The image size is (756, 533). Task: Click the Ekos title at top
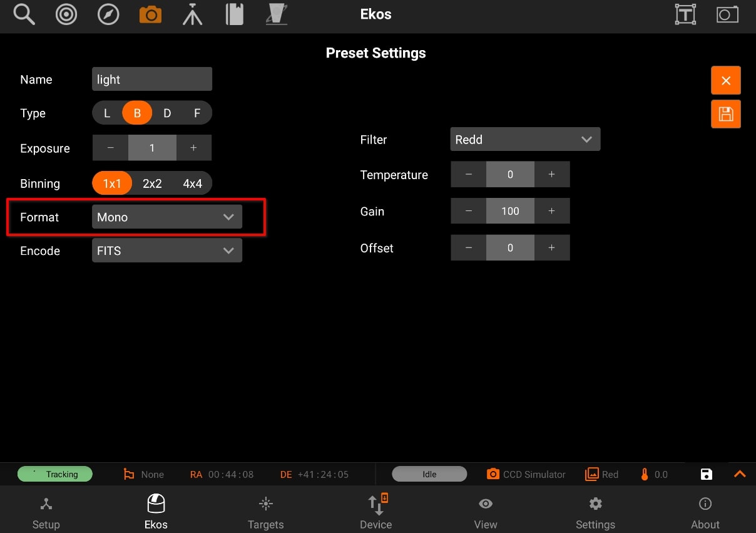(x=376, y=14)
